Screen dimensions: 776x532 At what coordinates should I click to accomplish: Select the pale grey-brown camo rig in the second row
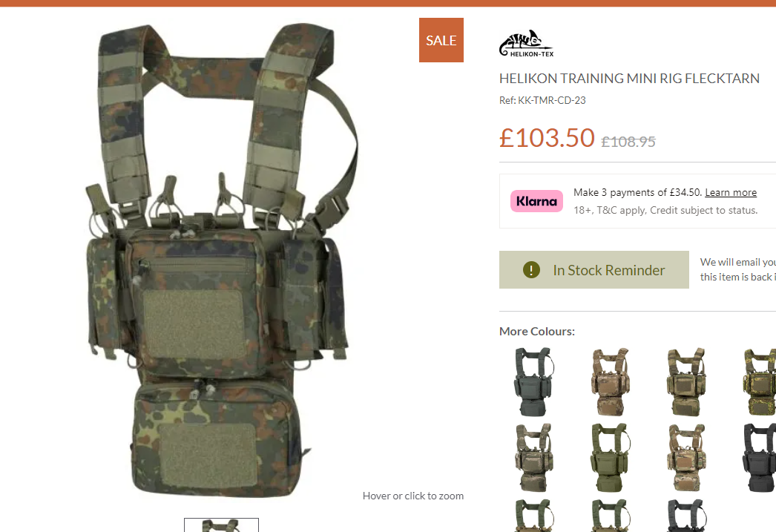[533, 458]
